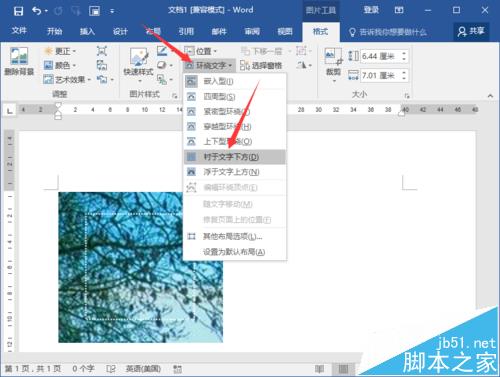
Task: Click the Tell Me search box
Action: click(x=388, y=32)
